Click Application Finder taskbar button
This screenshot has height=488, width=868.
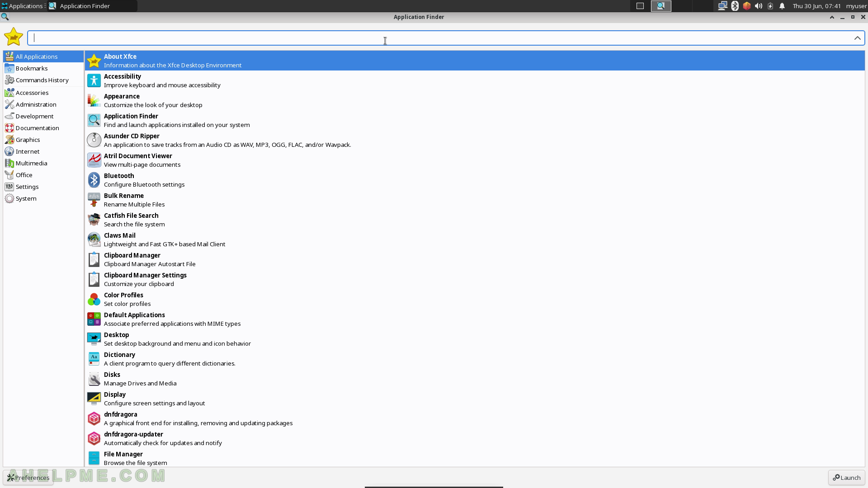click(92, 6)
